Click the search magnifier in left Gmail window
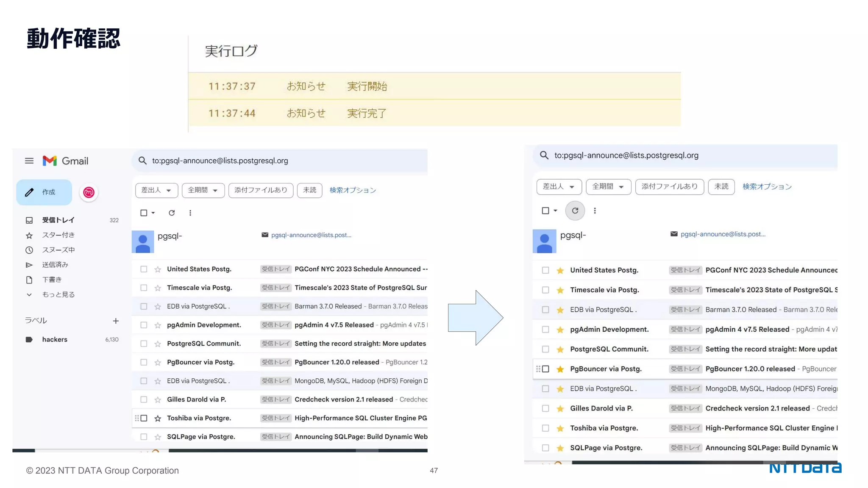This screenshot has width=868, height=488. [142, 161]
